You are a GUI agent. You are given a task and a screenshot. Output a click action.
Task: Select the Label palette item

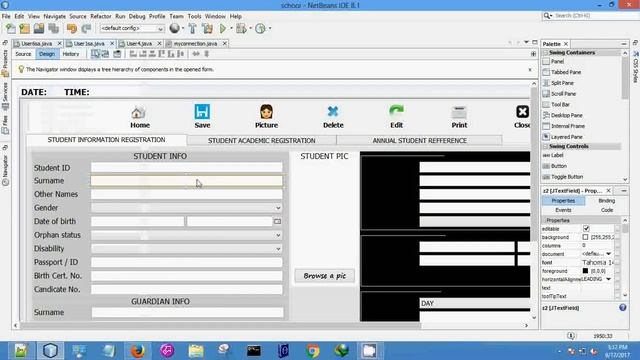click(557, 155)
